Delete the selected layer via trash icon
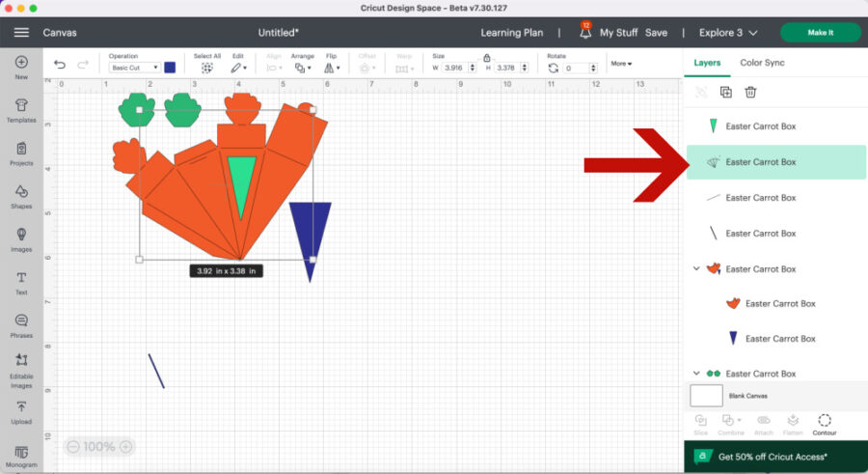This screenshot has width=868, height=474. 750,92
